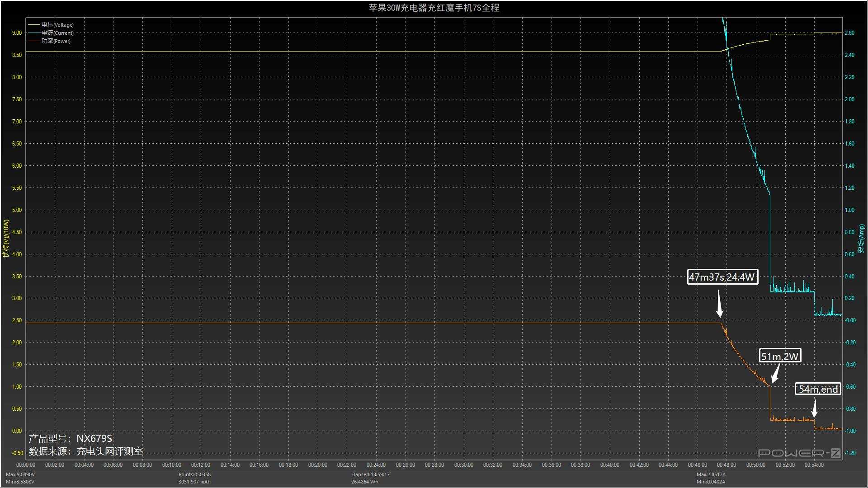This screenshot has height=488, width=868.
Task: Select the cyan current legend line sample
Action: [x=34, y=33]
